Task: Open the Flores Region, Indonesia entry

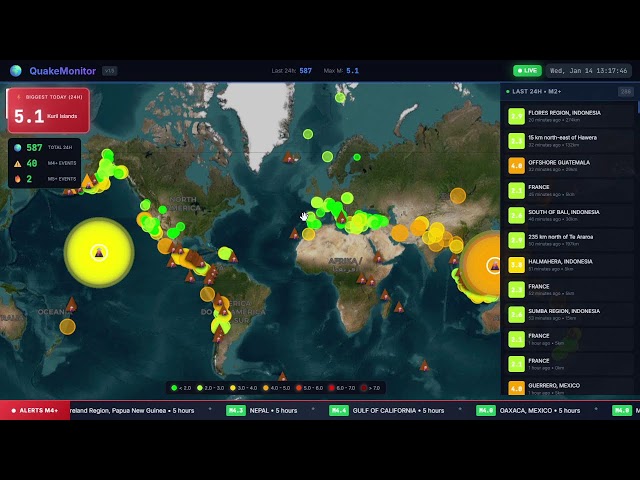Action: tap(568, 116)
